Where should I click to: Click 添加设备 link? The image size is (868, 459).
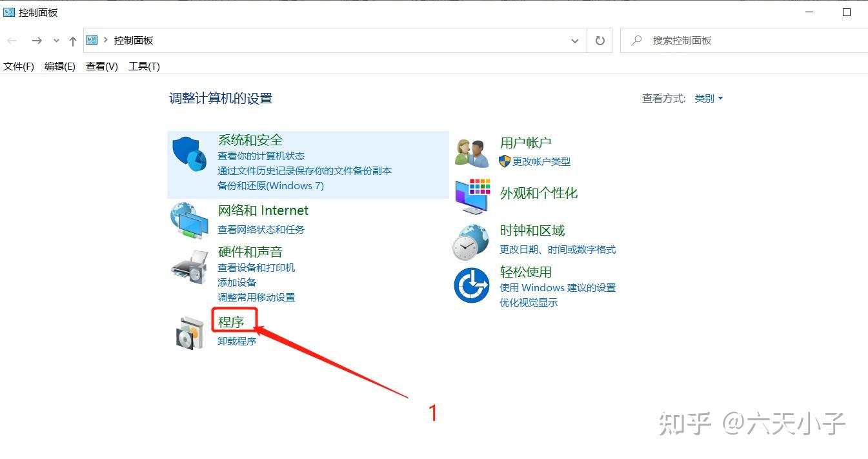click(x=237, y=283)
